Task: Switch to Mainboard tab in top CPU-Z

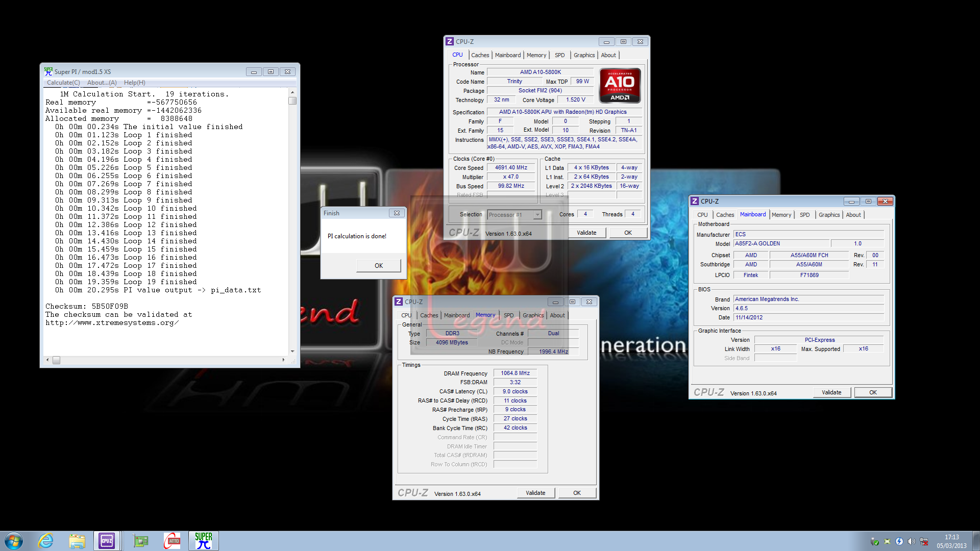Action: pos(508,55)
